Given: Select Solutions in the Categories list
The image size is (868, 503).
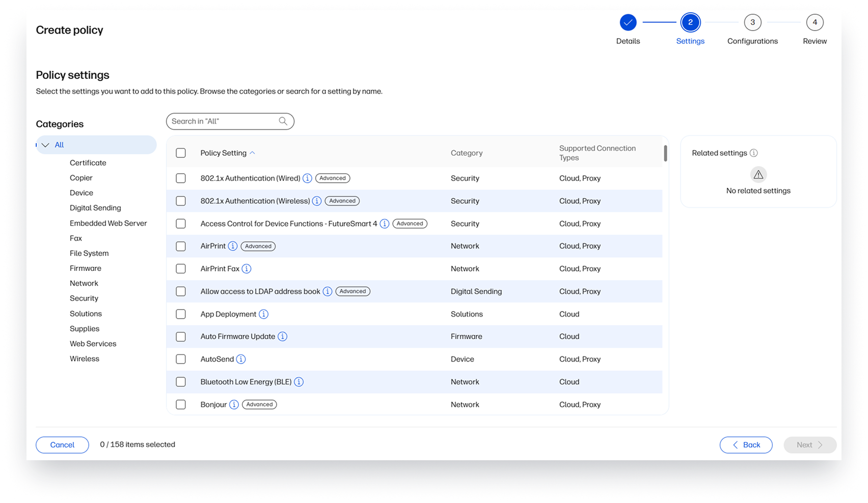Looking at the screenshot, I should click(86, 314).
